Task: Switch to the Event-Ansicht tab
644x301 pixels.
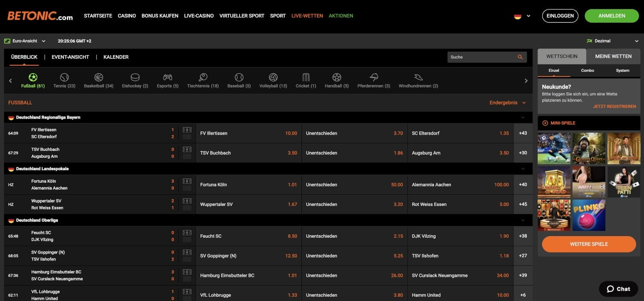Action: pyautogui.click(x=70, y=57)
